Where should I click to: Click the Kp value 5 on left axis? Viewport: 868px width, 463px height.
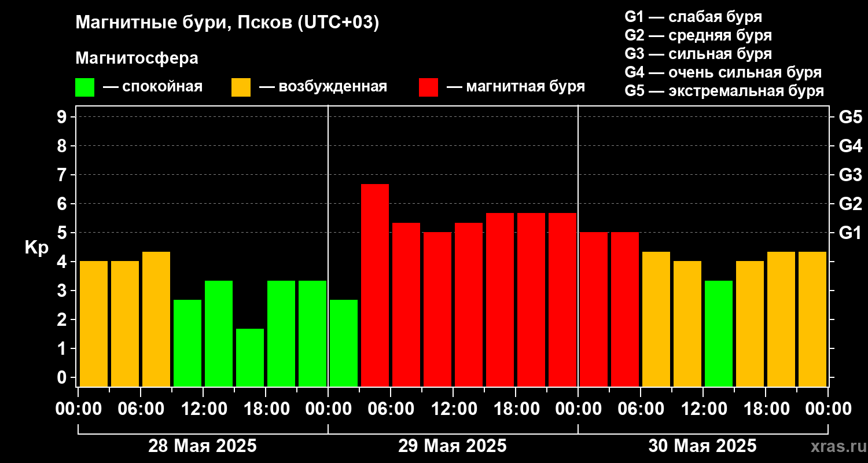point(63,233)
